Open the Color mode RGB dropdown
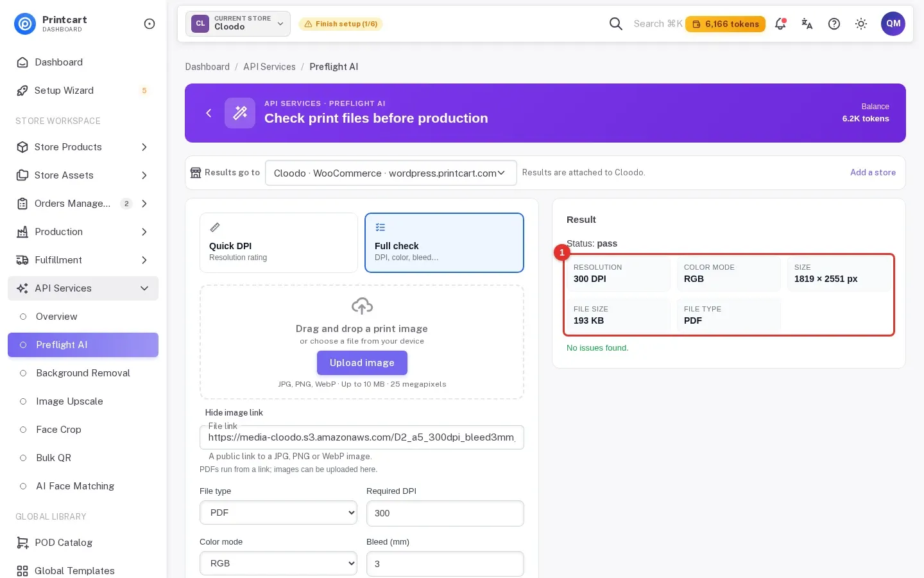The image size is (924, 578). (278, 563)
